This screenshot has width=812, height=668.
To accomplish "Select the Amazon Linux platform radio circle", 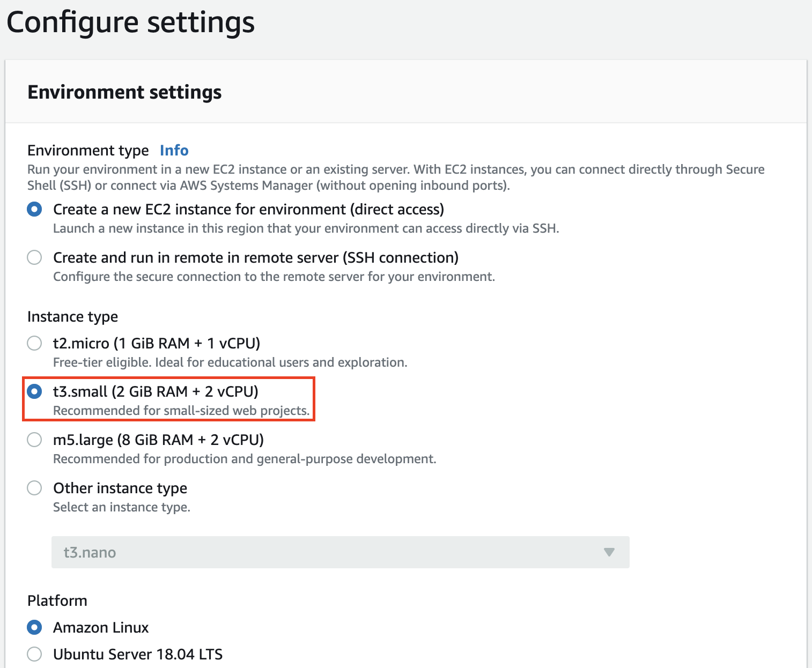I will tap(34, 627).
